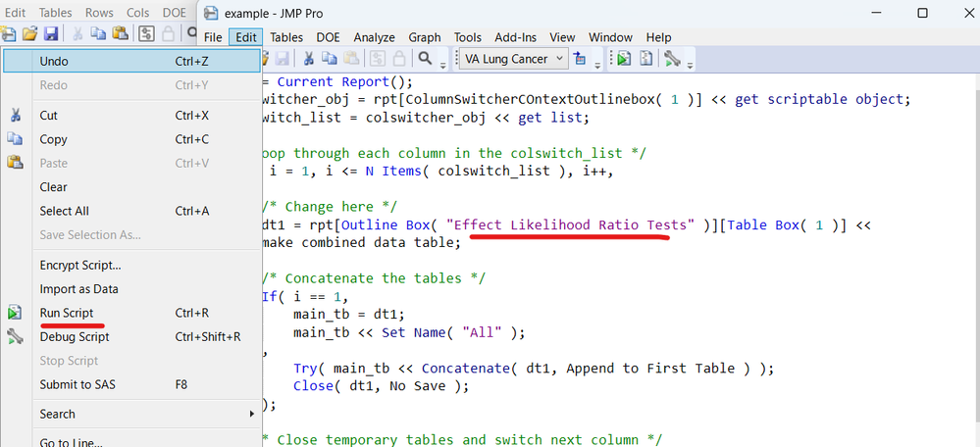Click Open file icon in background window toolbar
Screen dimensions: 980x447
pos(29,33)
